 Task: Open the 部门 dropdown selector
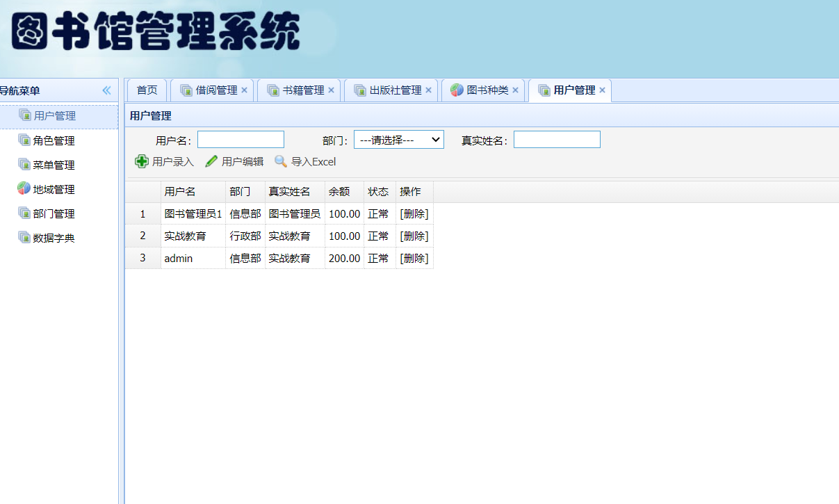click(x=399, y=140)
